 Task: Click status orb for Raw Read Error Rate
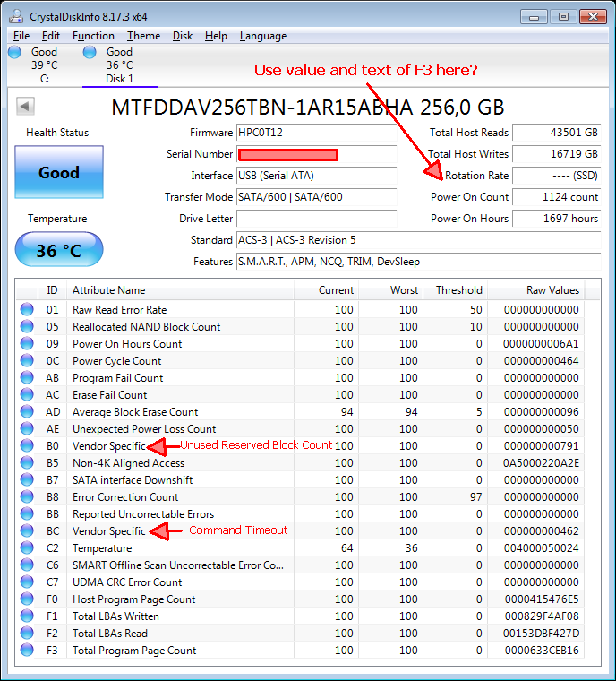coord(26,310)
